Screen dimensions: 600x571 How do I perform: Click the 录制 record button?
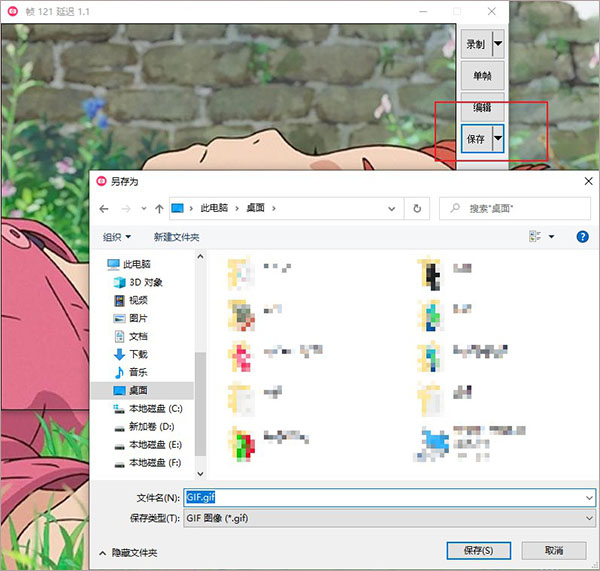tap(476, 44)
